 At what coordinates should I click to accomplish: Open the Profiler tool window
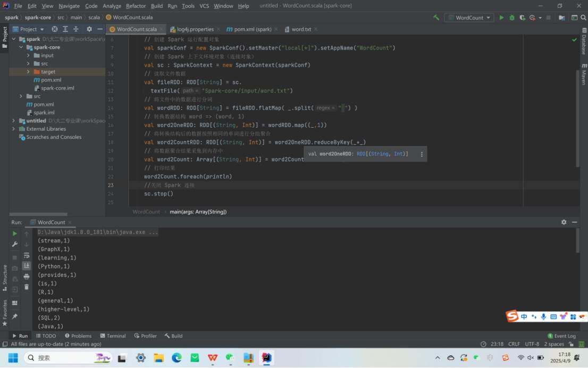[x=146, y=336]
